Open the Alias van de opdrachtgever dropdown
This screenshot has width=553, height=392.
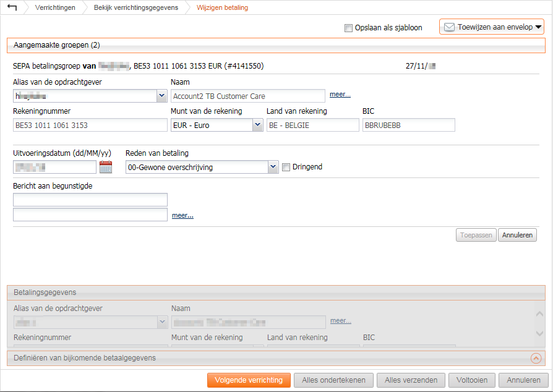click(x=161, y=96)
